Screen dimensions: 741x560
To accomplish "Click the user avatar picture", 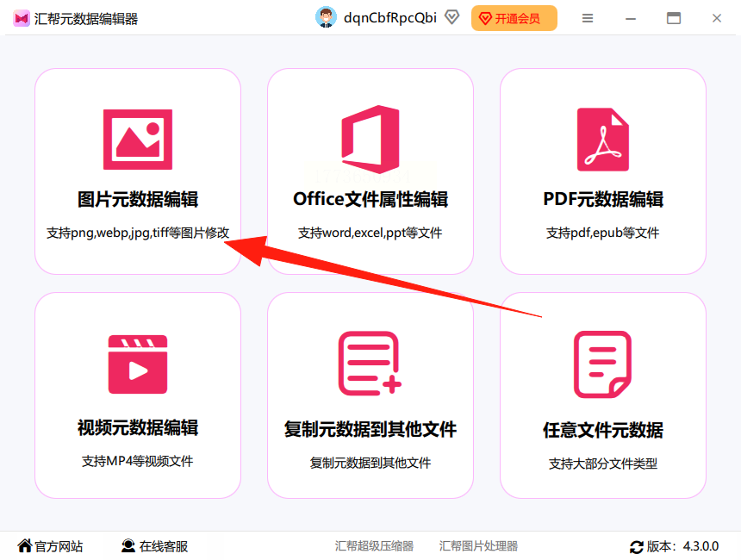I will tap(326, 18).
